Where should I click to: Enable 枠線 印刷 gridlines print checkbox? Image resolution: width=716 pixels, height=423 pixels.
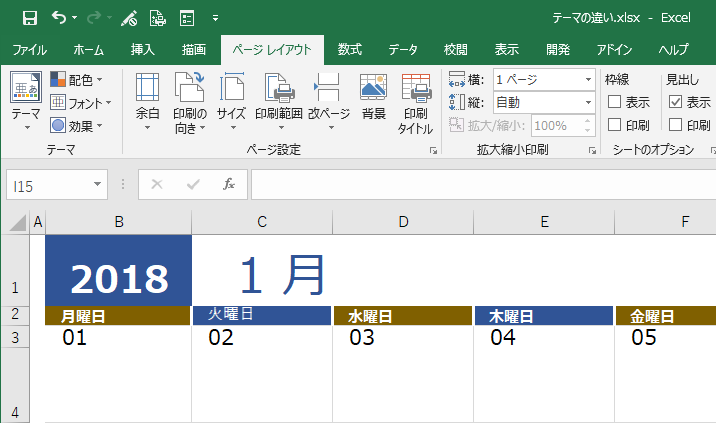[x=615, y=124]
